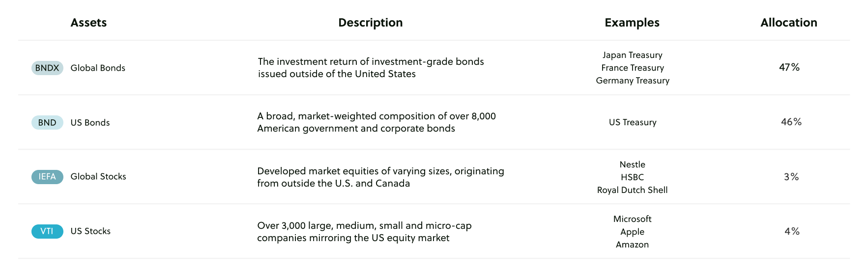Click the Assets column header
Screen dimensions: 868x274
88,23
